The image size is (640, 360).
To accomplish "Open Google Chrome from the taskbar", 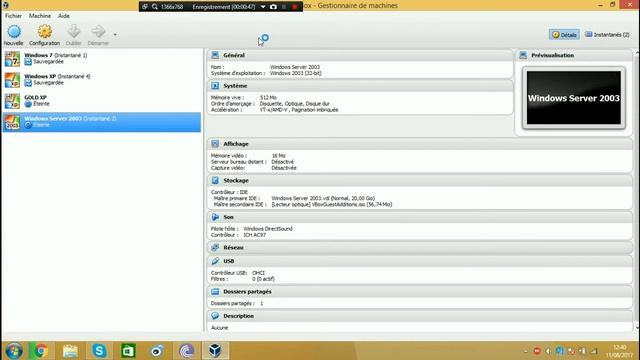I will pyautogui.click(x=41, y=351).
